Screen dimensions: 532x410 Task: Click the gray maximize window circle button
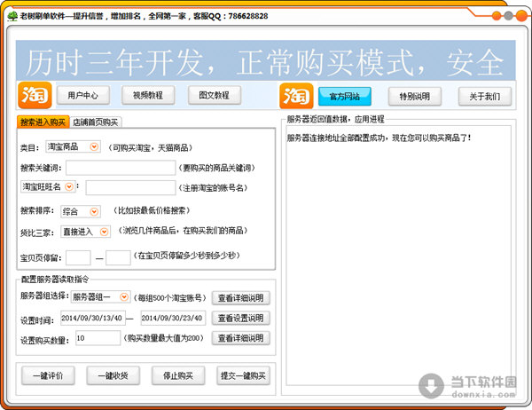[x=508, y=16]
